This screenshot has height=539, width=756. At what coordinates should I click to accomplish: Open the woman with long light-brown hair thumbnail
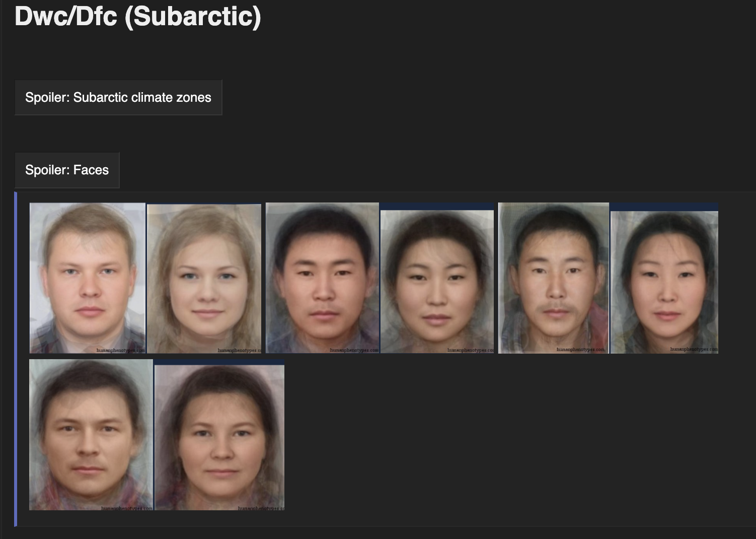click(x=204, y=279)
